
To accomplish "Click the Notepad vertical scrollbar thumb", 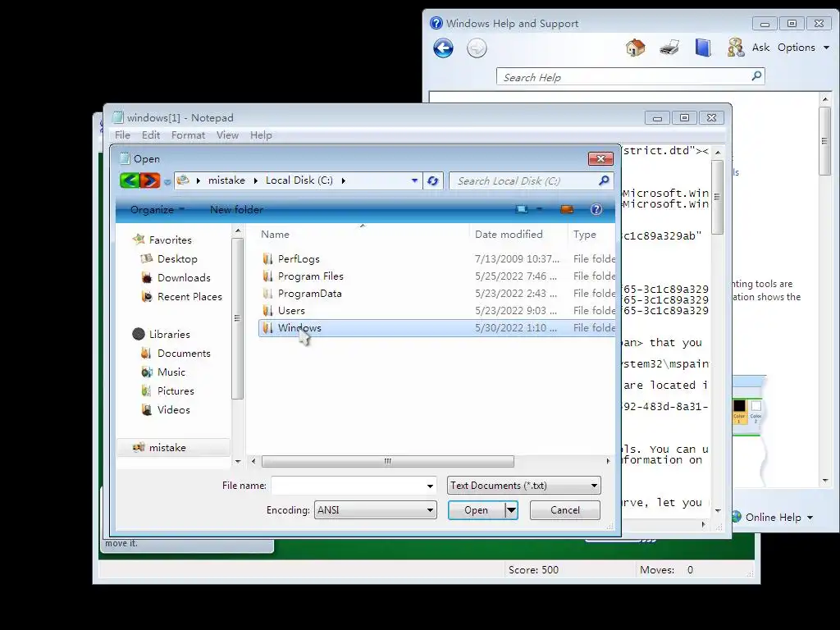I will click(717, 197).
